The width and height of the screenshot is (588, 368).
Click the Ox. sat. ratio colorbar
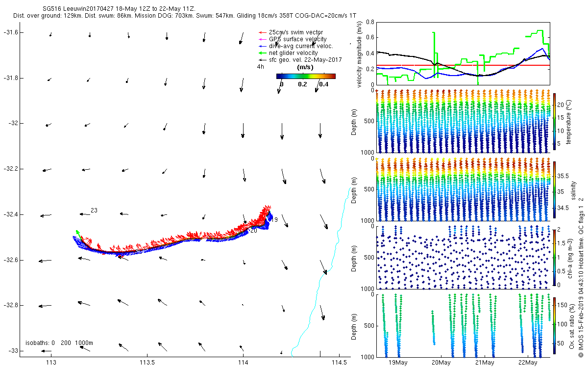(555, 325)
